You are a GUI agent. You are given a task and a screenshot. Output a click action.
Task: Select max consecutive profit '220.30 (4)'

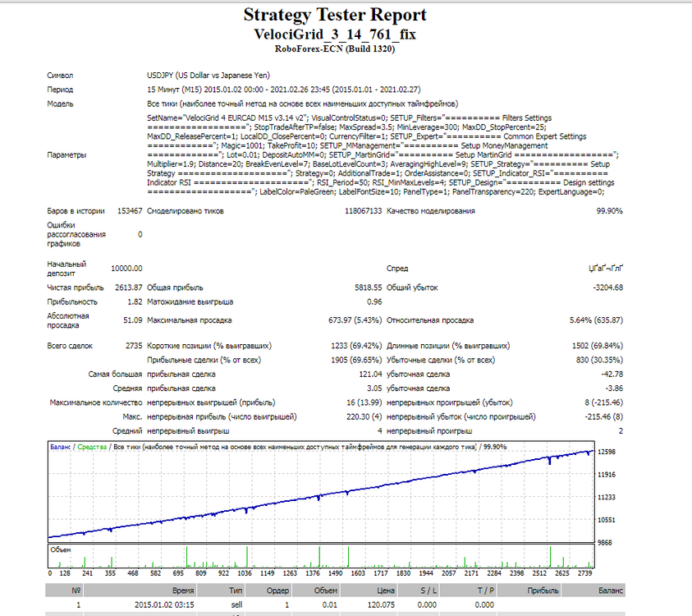364,416
